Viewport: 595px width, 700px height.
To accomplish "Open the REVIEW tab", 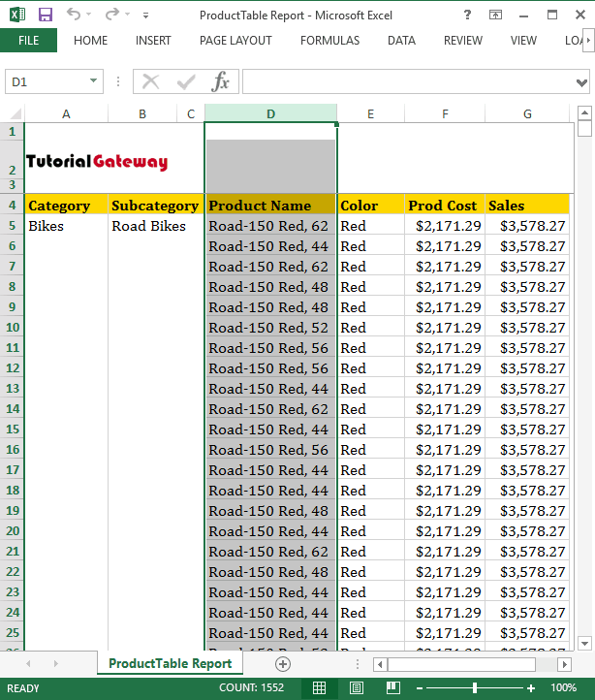I will pyautogui.click(x=463, y=41).
